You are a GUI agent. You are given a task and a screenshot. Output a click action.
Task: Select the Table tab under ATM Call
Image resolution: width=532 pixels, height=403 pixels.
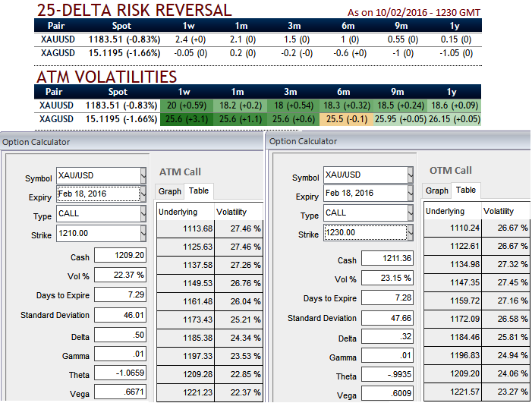coord(199,191)
